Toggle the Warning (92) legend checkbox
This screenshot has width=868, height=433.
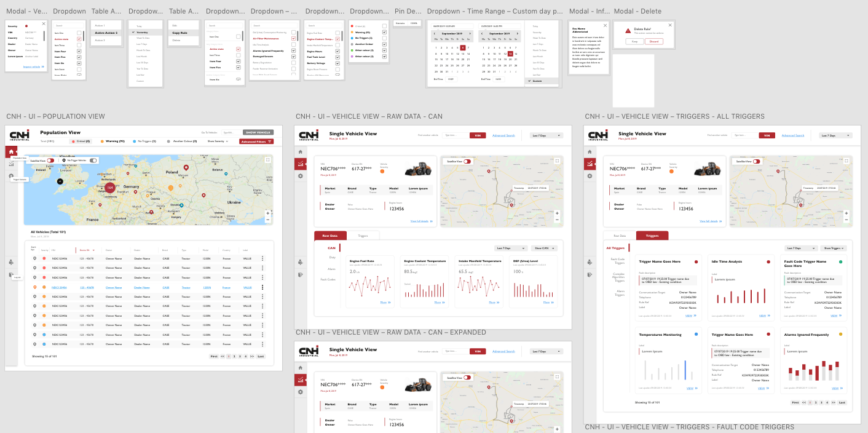pos(384,32)
